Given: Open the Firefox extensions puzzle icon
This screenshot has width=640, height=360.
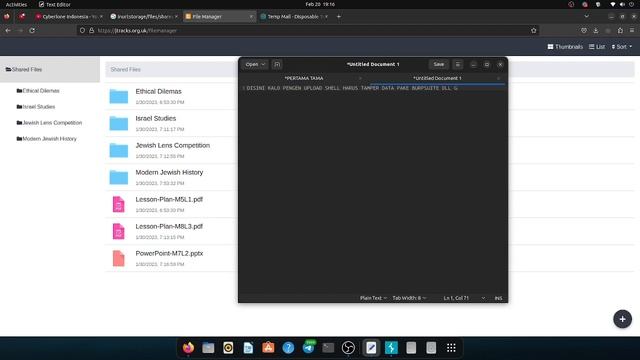Looking at the screenshot, I should (x=620, y=31).
